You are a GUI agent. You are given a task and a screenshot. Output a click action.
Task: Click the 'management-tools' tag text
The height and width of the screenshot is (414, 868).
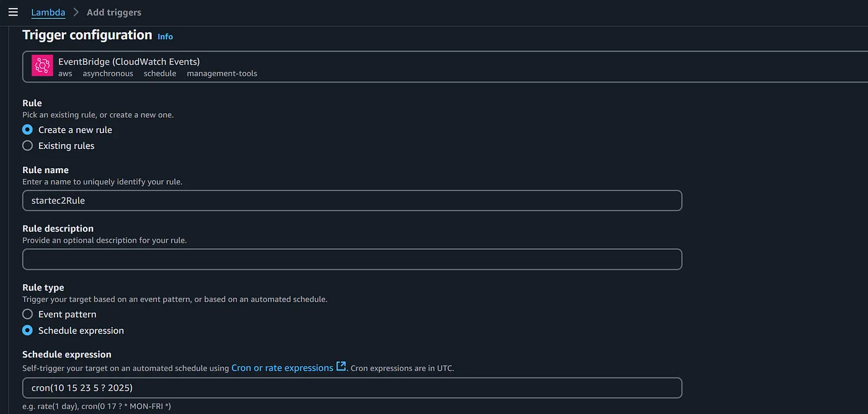[x=222, y=73]
